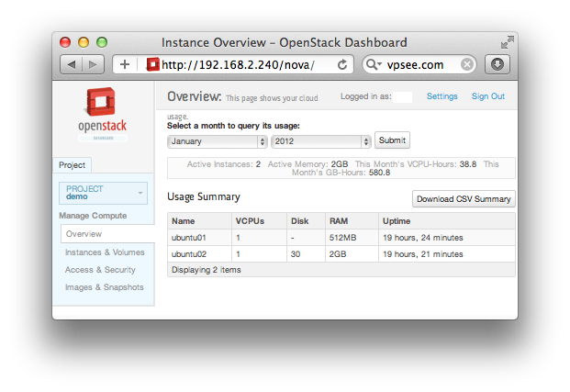Click VCPU-Hours value 38.8
Screen dimensions: 570x392
[x=468, y=164]
